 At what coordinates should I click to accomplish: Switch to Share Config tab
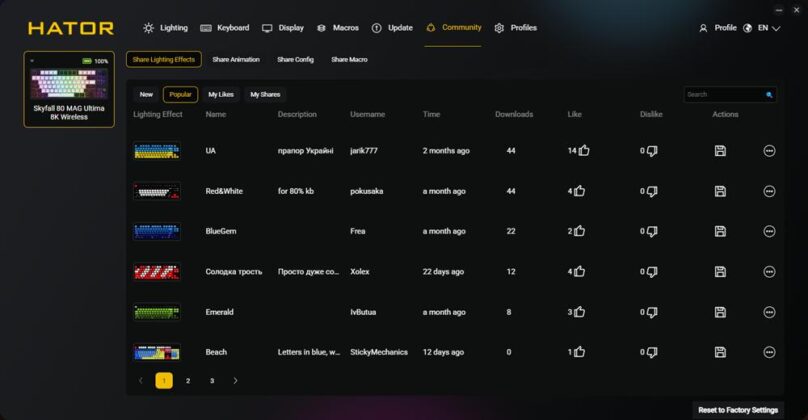[295, 60]
